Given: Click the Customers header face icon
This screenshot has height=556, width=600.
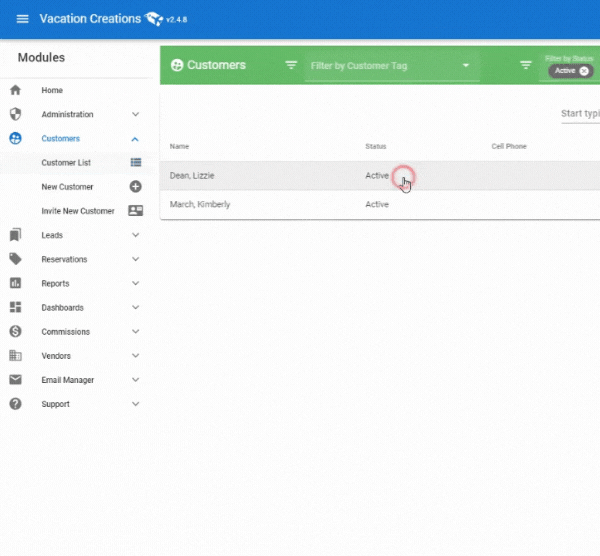Looking at the screenshot, I should point(177,65).
